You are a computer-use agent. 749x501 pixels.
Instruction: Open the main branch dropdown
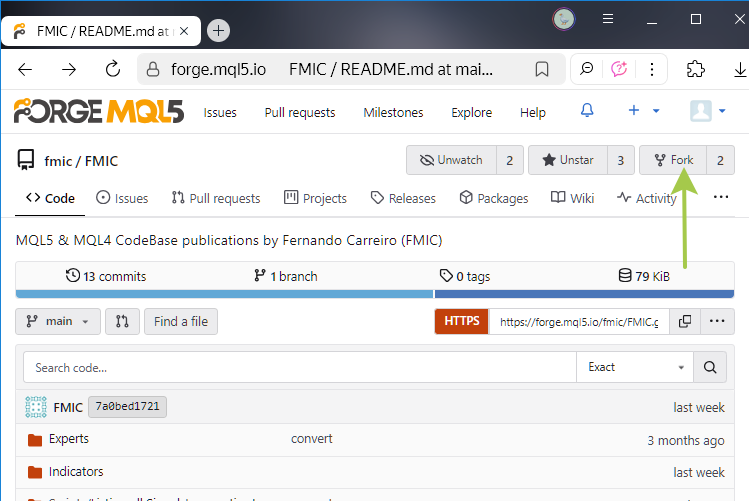(58, 321)
